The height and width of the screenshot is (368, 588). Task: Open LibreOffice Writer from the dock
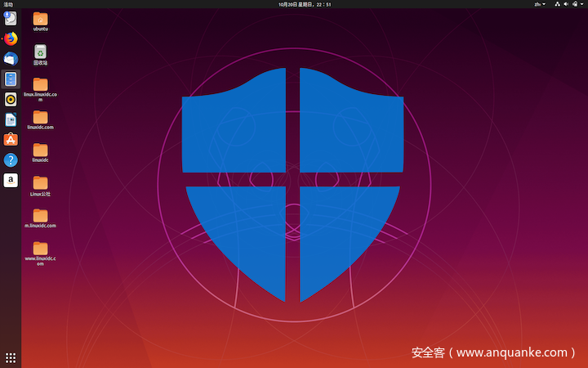[11, 119]
